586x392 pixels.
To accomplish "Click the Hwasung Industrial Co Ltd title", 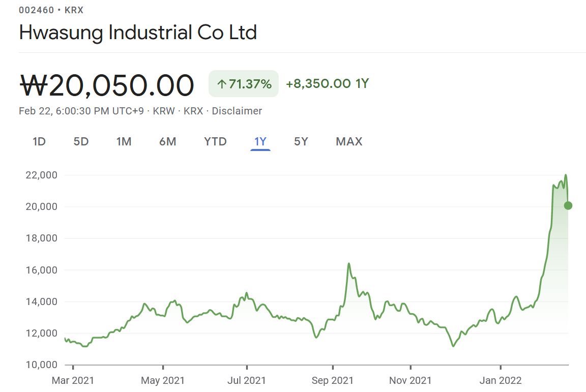I will 138,33.
